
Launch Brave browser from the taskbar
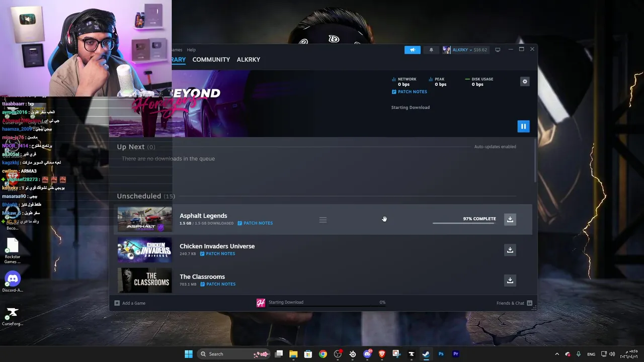382,354
